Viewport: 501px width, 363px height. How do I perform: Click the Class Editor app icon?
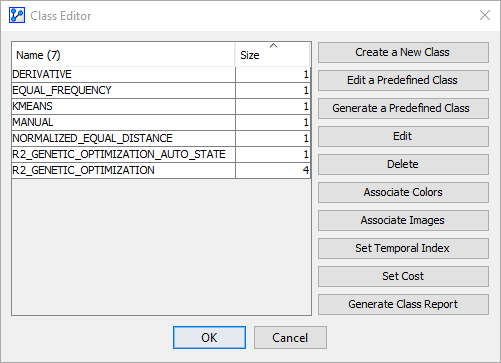coord(17,15)
